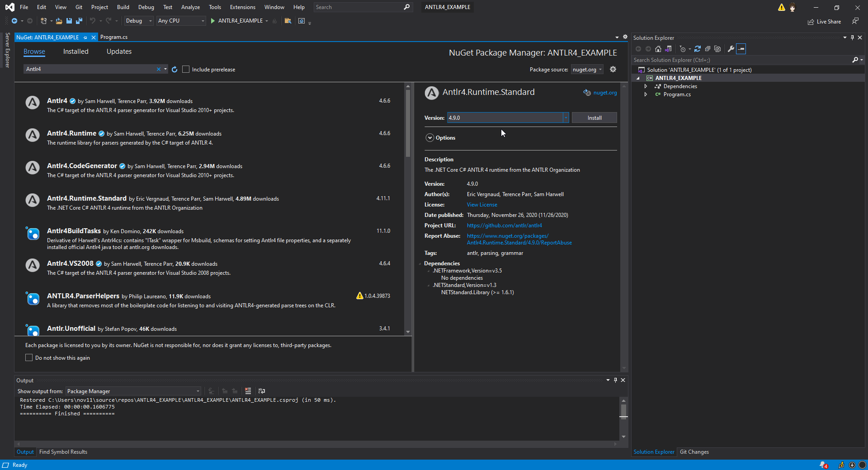Collapse the ANTLR4_EXAMPLE project node
Screen dimensions: 868x470
[x=638, y=78]
